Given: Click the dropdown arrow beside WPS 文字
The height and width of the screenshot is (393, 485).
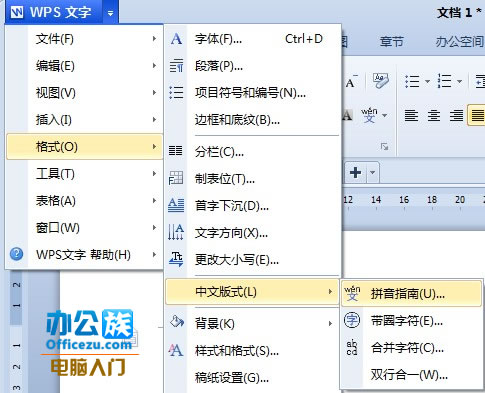Looking at the screenshot, I should [110, 13].
